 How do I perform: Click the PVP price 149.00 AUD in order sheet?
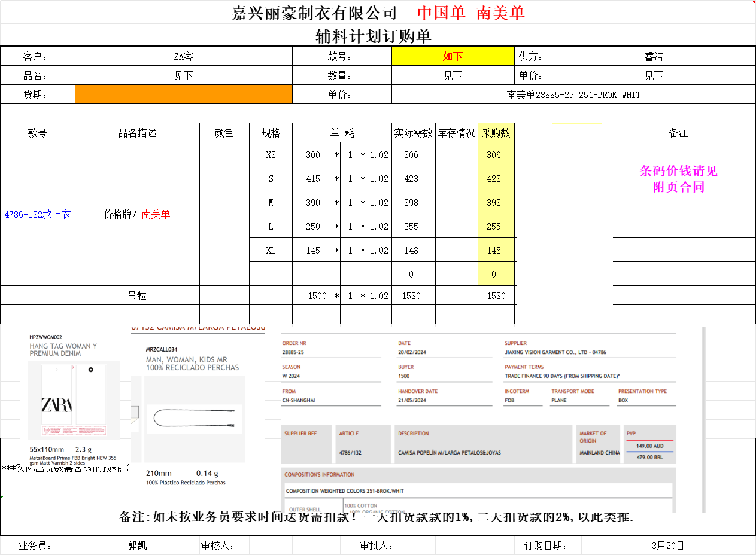point(650,446)
